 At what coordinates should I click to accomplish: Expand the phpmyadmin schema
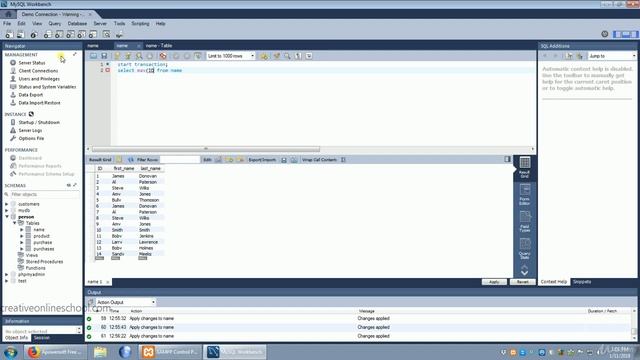(7, 275)
